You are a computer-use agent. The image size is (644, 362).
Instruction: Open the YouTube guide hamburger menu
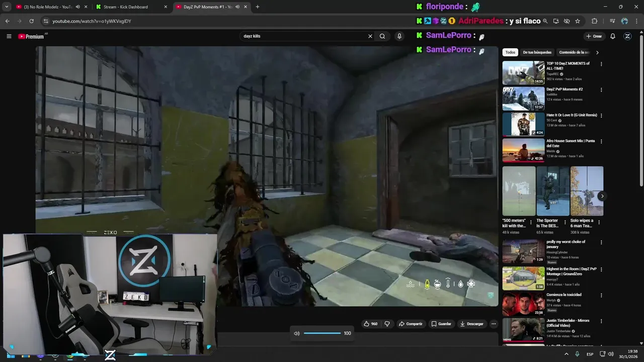9,36
